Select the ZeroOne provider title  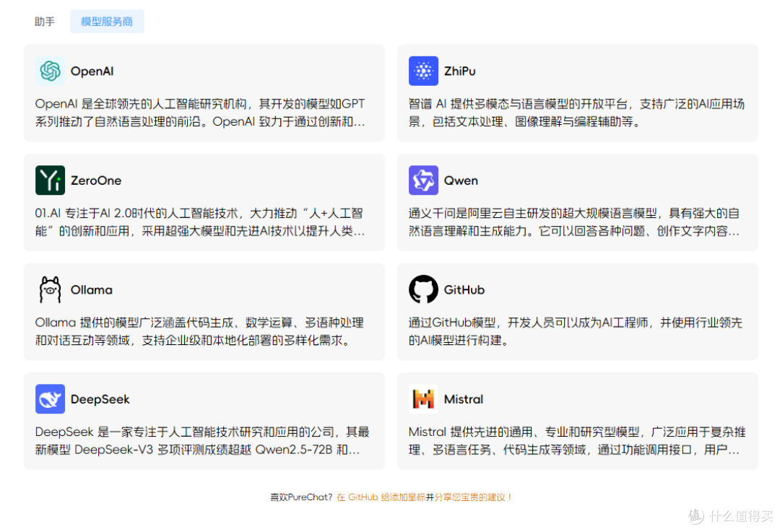[96, 180]
